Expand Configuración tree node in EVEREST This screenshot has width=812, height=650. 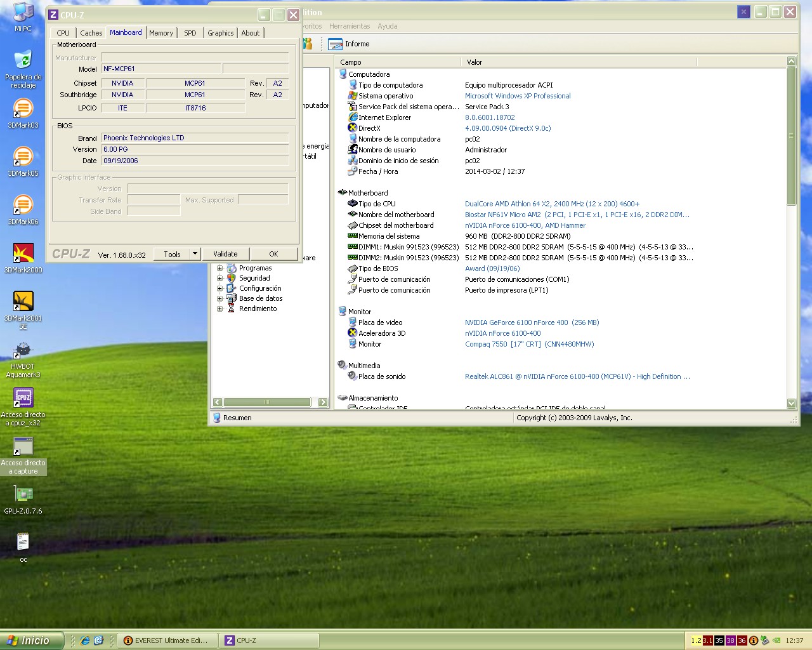click(x=220, y=288)
